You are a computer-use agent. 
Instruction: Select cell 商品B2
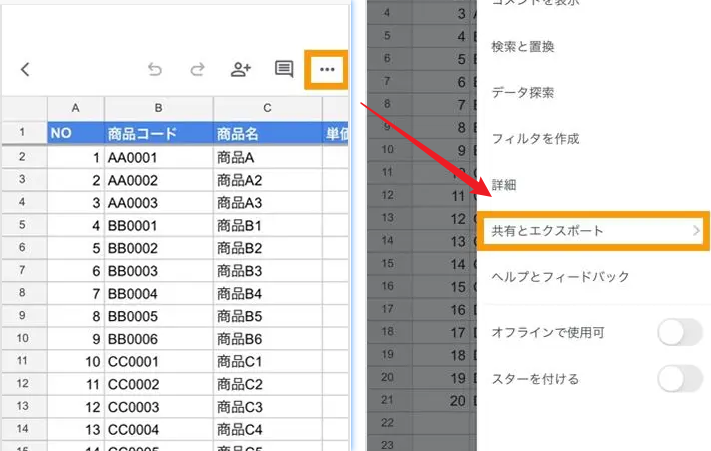coord(268,248)
